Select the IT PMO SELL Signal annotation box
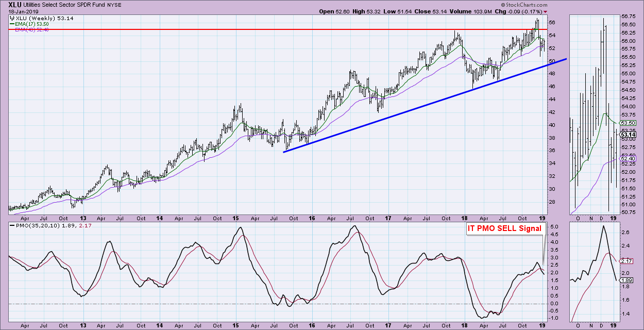644x330 pixels. coord(505,228)
